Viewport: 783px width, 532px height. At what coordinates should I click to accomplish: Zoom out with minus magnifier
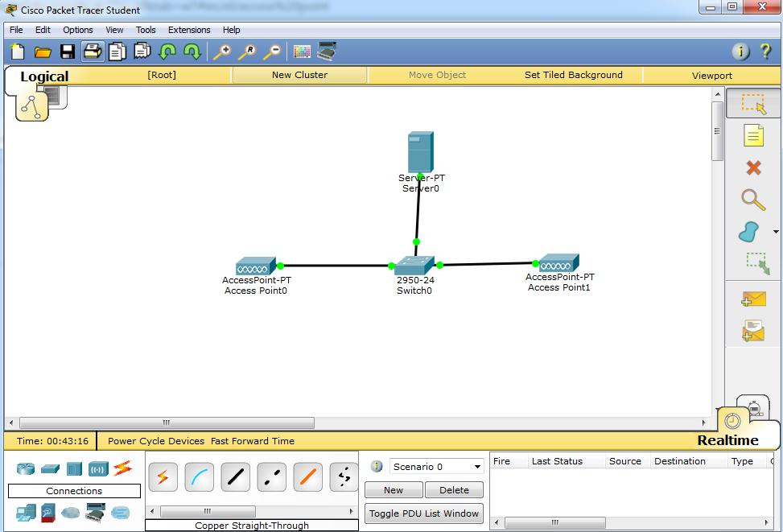click(x=272, y=52)
